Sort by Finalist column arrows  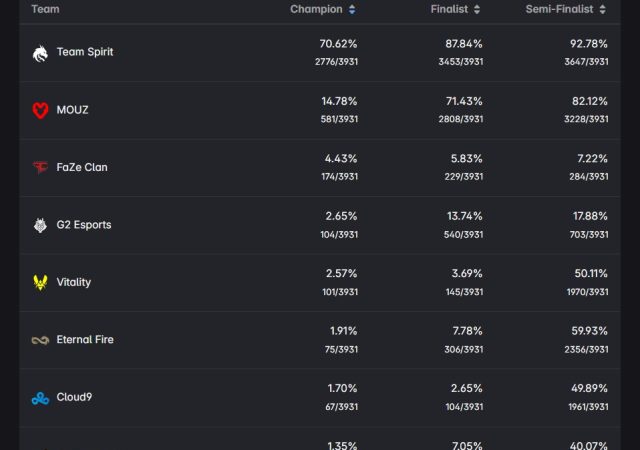point(477,10)
